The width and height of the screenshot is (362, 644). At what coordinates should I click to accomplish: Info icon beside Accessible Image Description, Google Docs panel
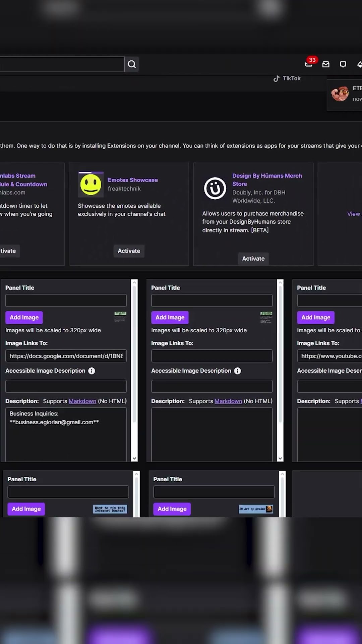(92, 371)
